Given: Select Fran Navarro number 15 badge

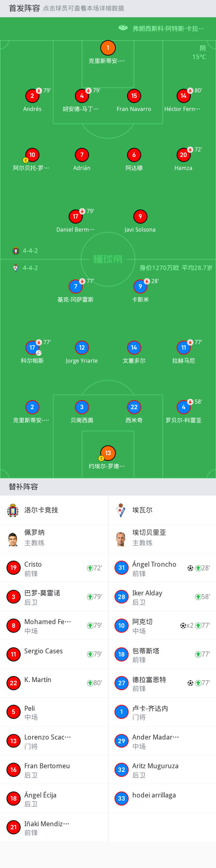Looking at the screenshot, I should coord(134,96).
